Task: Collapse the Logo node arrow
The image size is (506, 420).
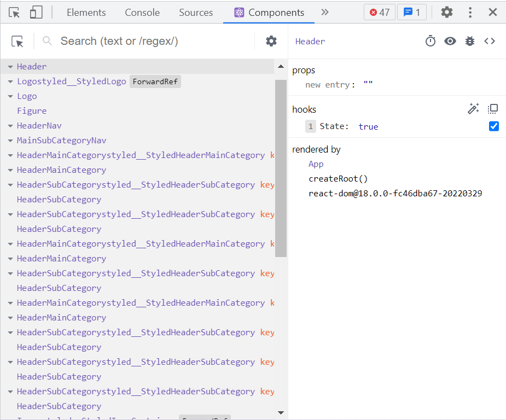Action: (10, 96)
